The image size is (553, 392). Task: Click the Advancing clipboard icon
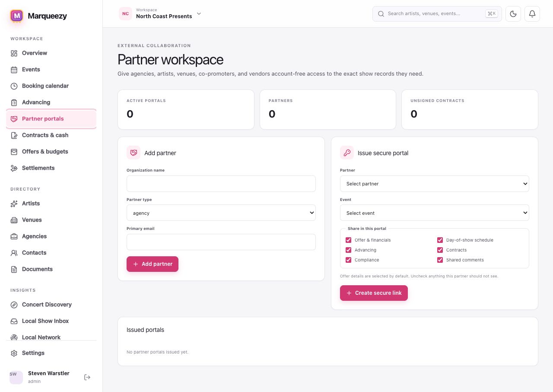[14, 102]
